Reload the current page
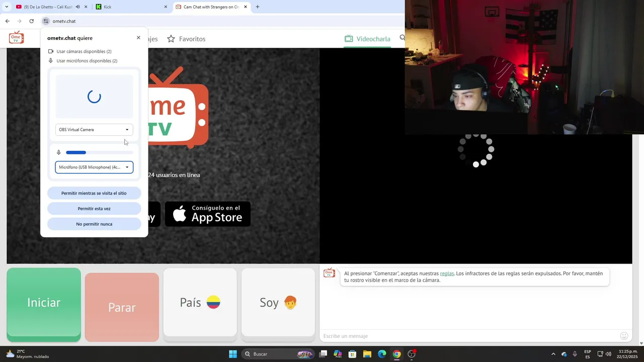The height and width of the screenshot is (362, 644). click(x=32, y=21)
